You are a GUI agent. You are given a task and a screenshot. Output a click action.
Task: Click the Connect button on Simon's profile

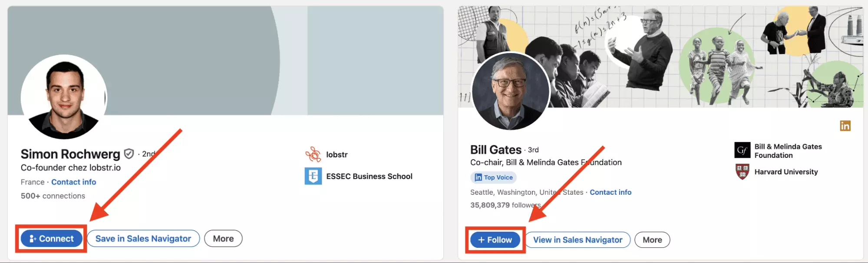(x=51, y=239)
